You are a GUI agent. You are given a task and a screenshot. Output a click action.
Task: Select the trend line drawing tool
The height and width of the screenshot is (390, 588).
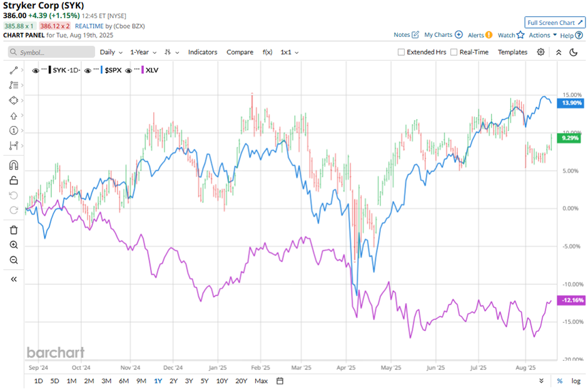click(x=14, y=70)
